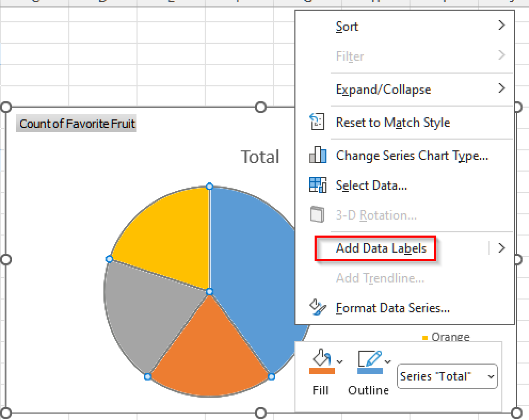
Task: Select Data... from the context menu
Action: (371, 185)
